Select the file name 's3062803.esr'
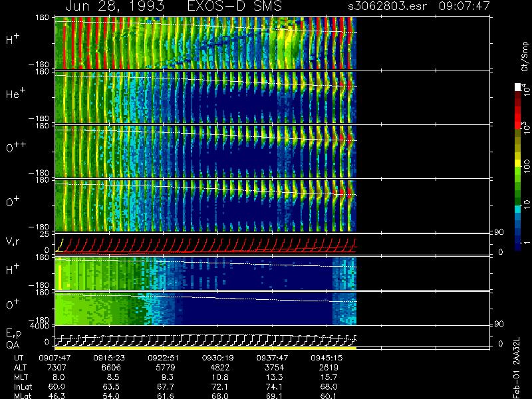Viewport: 532px width, 399px height. click(x=387, y=6)
